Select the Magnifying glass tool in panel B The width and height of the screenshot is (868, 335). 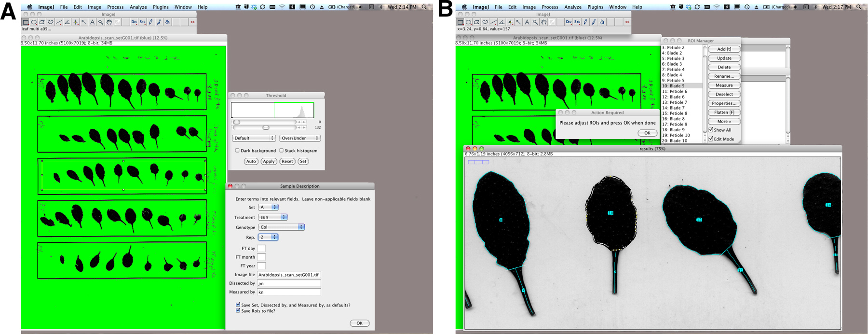(x=535, y=22)
